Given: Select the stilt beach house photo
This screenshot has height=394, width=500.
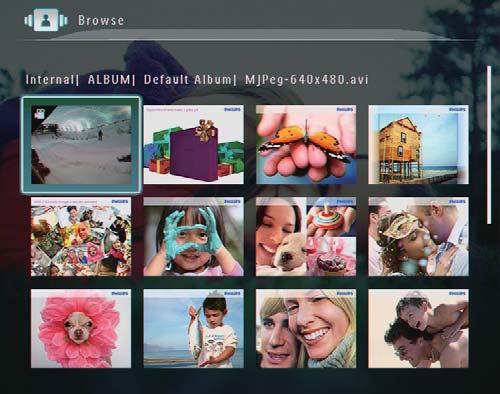Looking at the screenshot, I should 418,145.
